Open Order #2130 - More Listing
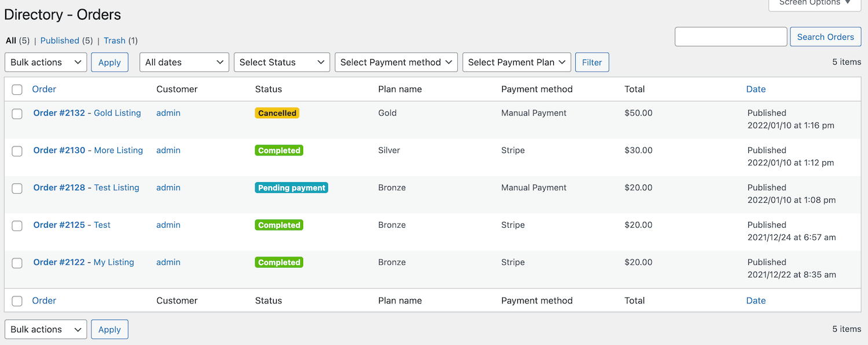 click(x=88, y=150)
